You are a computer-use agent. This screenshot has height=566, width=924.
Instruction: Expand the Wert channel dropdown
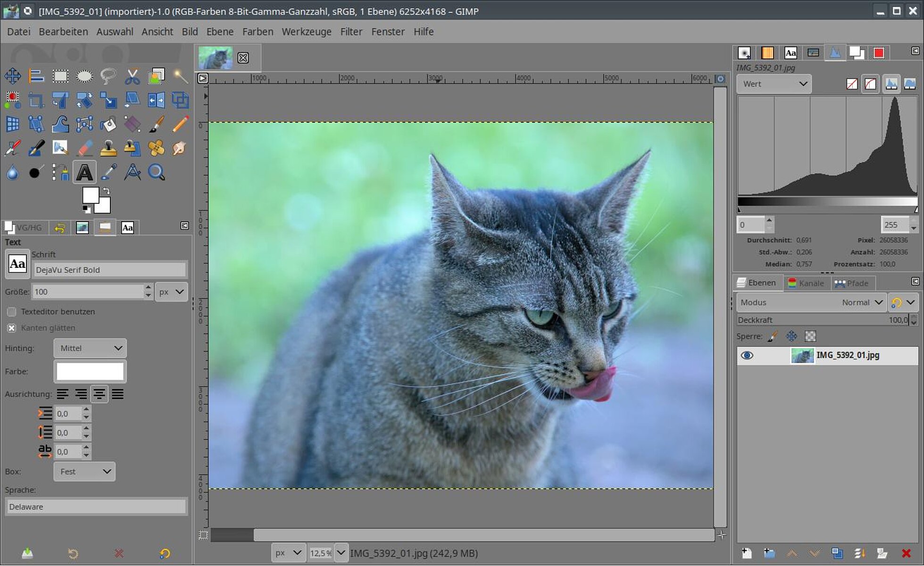click(x=774, y=84)
